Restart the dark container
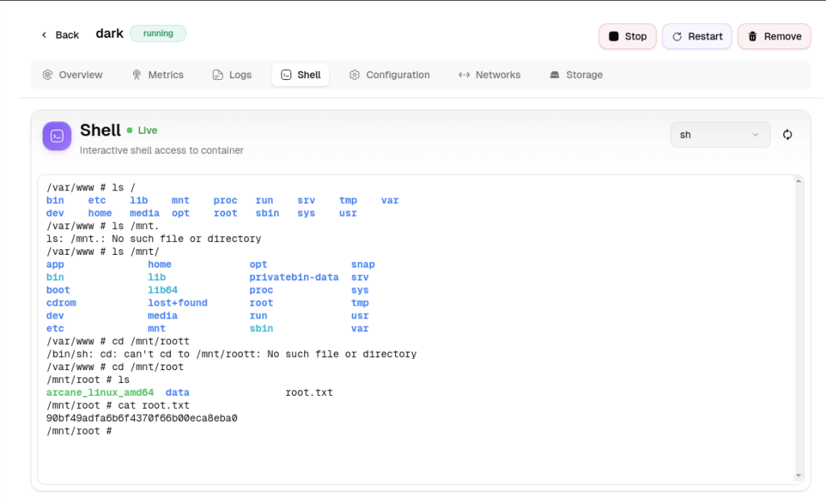The width and height of the screenshot is (826, 504). coord(697,36)
